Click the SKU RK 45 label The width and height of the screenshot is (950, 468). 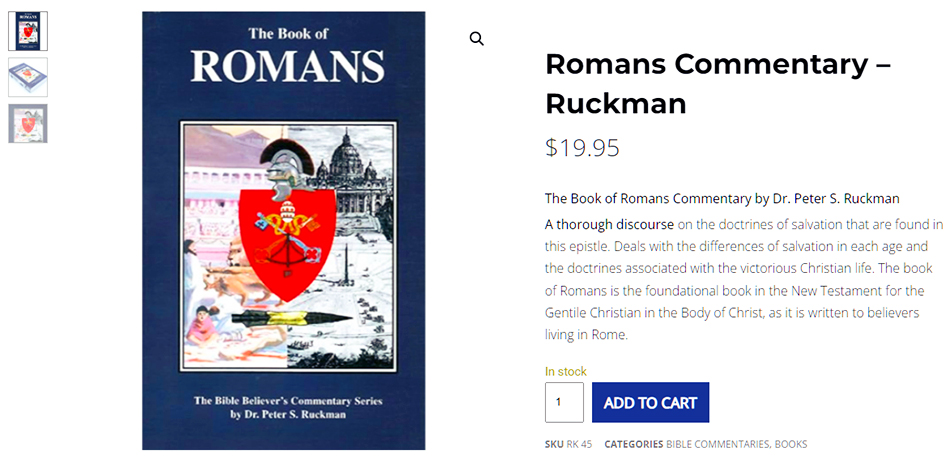[x=569, y=444]
